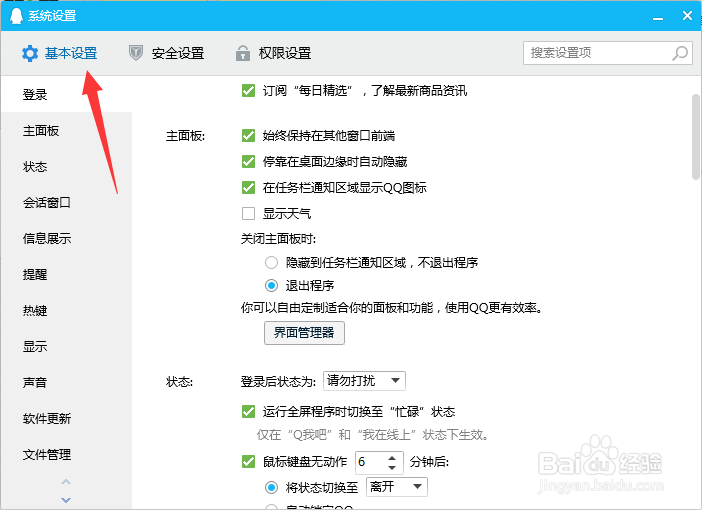Viewport: 702px width, 510px height.
Task: Minimize the 系统设置 window
Action: [658, 17]
